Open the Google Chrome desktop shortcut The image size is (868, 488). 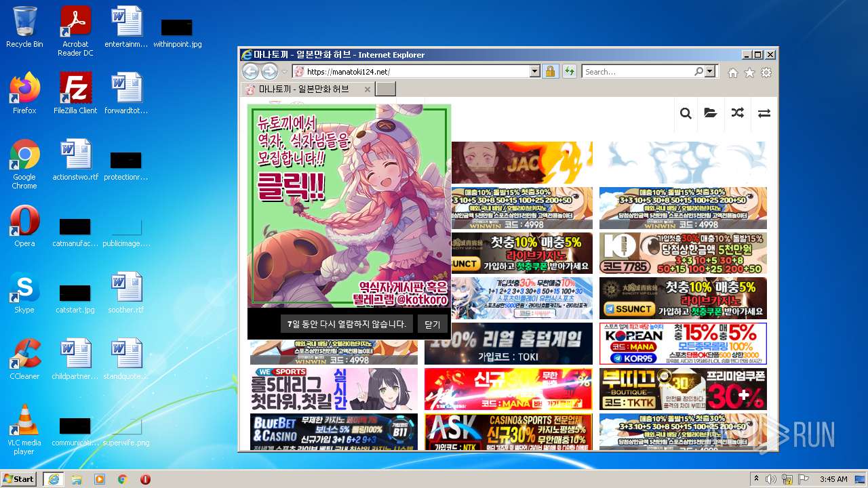tap(24, 164)
